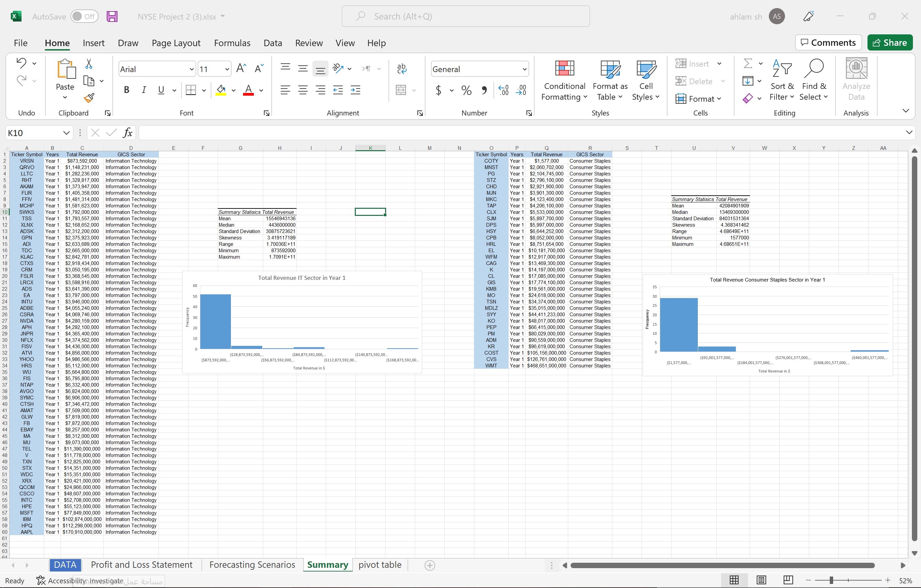Select the Format Painter tool

point(89,98)
